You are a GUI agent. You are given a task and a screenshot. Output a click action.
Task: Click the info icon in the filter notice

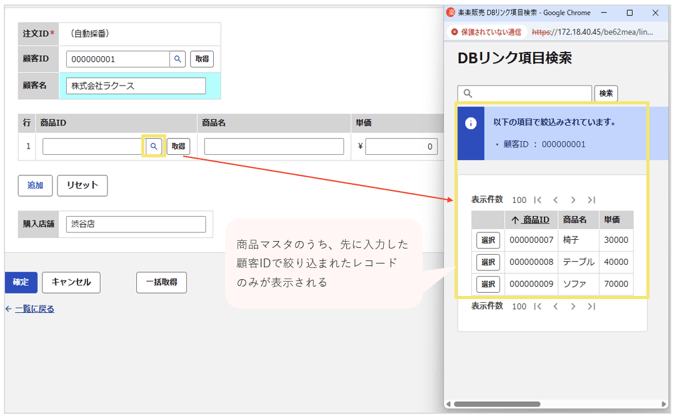point(471,124)
